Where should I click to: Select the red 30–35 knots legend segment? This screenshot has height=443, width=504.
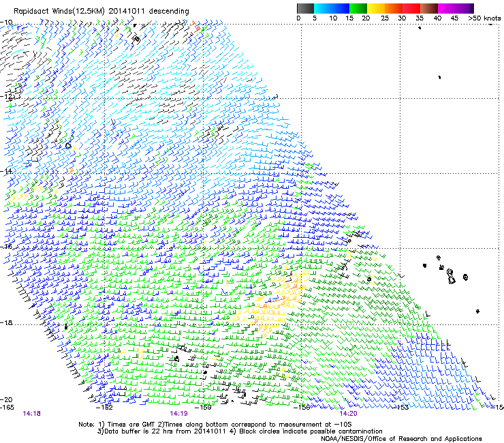pyautogui.click(x=411, y=8)
